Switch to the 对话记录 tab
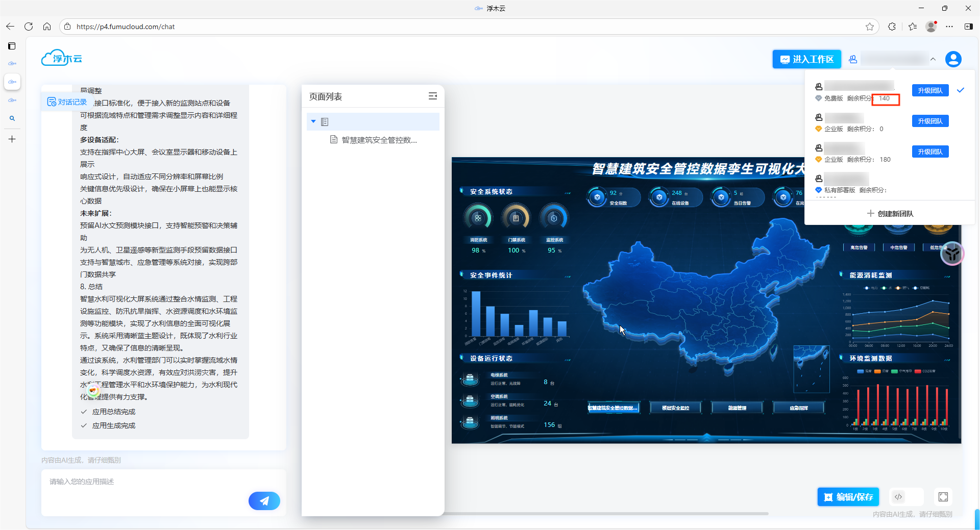 point(67,102)
